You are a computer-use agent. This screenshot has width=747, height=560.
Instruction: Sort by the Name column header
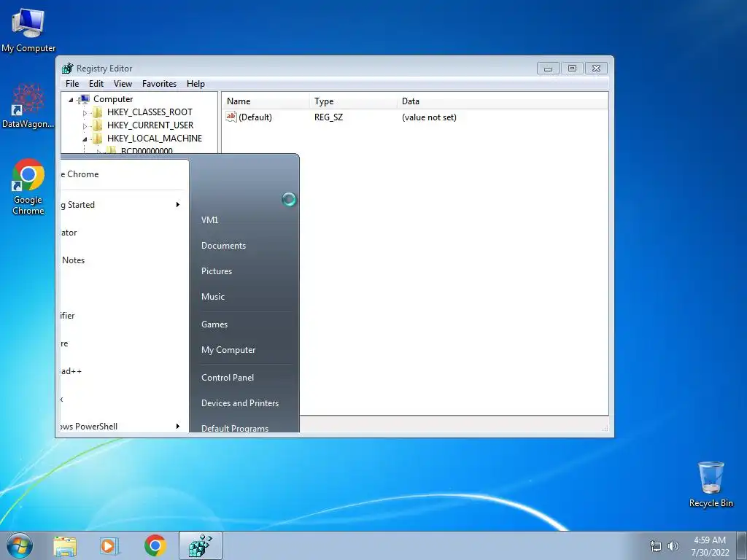(x=266, y=101)
